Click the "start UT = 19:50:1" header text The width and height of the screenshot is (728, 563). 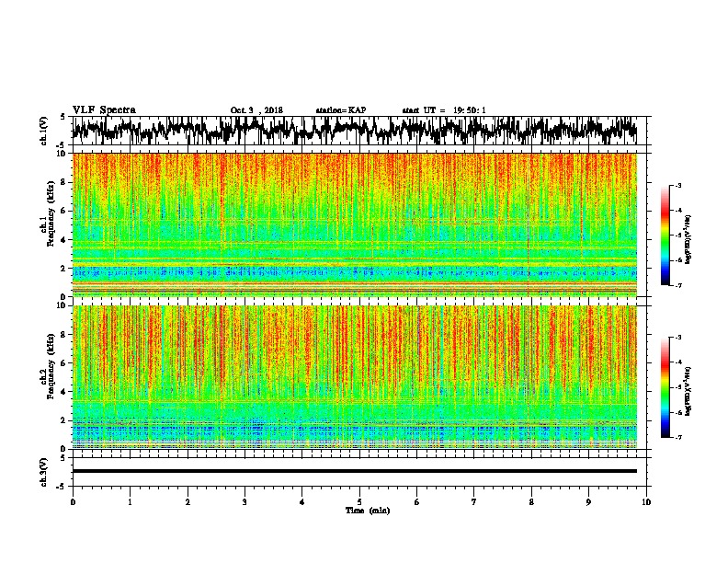click(444, 110)
